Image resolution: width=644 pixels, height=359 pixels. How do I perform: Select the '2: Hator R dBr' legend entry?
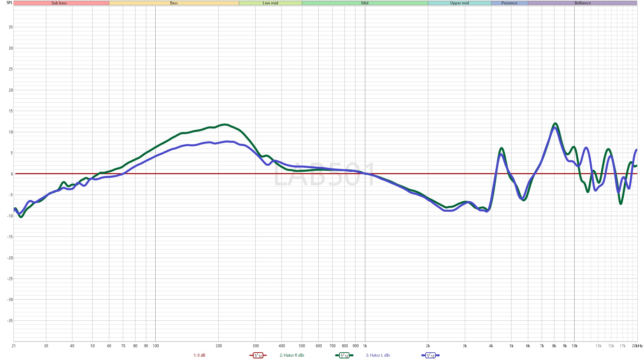[x=292, y=355]
